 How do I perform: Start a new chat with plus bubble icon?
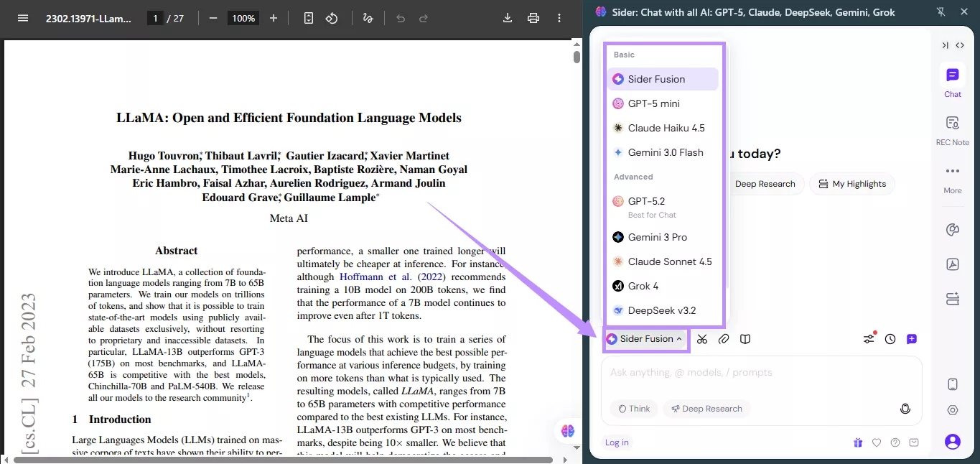[x=912, y=339]
